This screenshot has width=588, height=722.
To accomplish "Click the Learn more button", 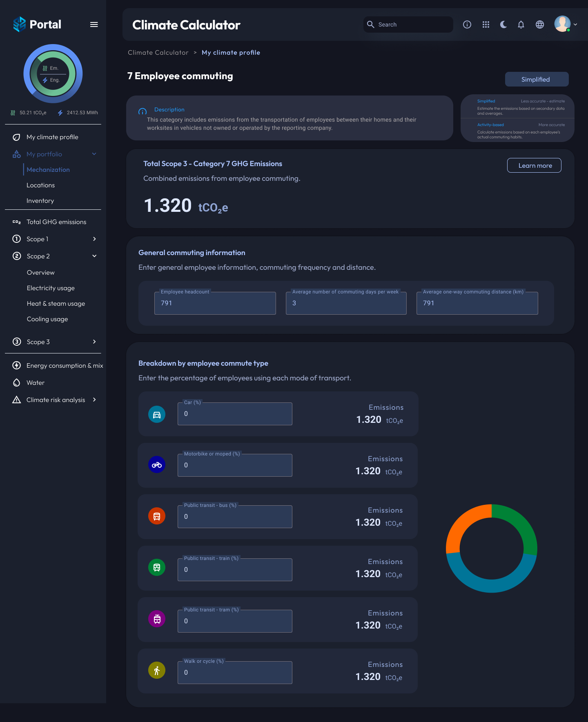I will [x=534, y=165].
